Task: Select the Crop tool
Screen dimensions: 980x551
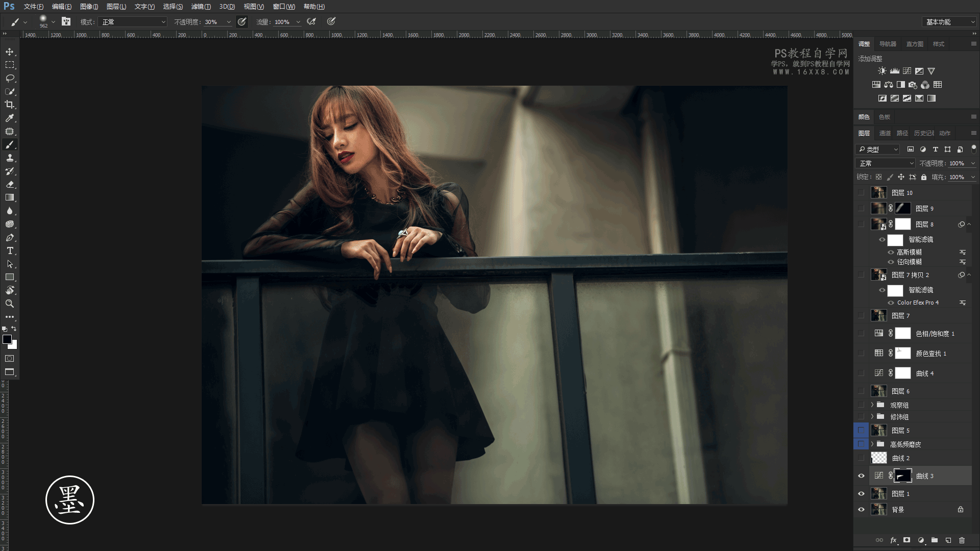Action: [10, 105]
